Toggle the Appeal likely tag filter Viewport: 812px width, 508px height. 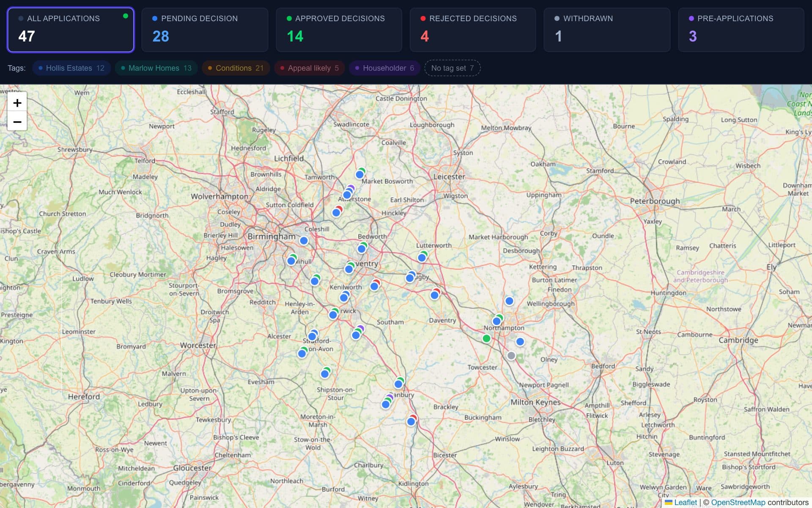coord(310,68)
